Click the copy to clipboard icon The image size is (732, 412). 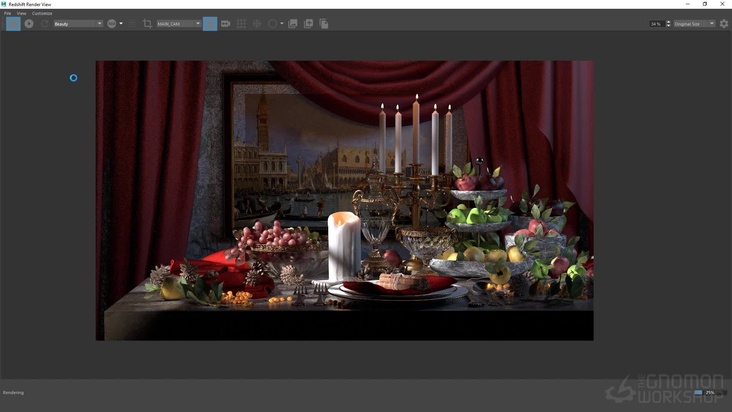[324, 23]
